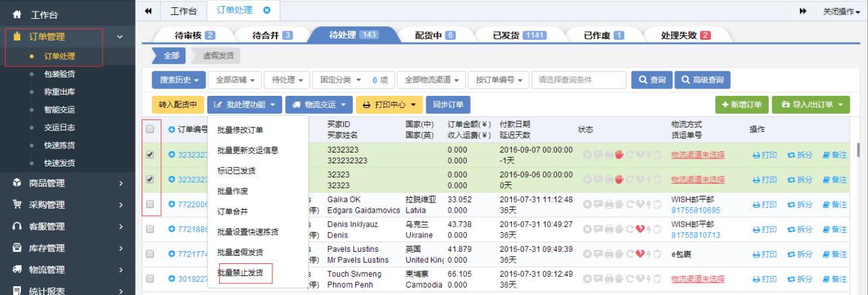Click the 转入配货中 button
This screenshot has height=295, width=868.
click(178, 105)
